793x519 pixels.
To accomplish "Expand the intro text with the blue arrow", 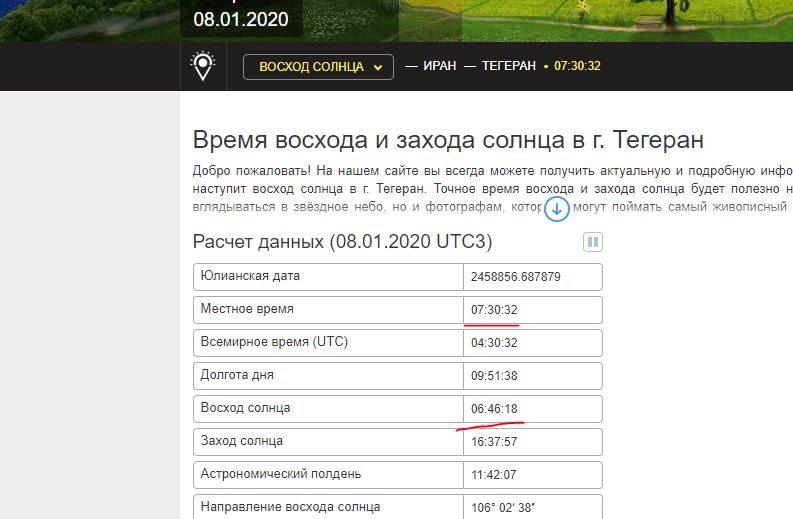I will 557,208.
